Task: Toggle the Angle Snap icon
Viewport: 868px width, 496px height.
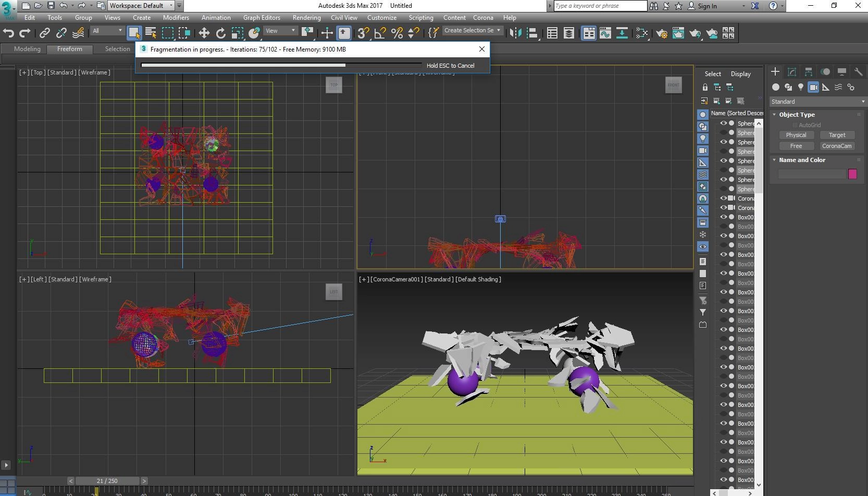Action: [380, 33]
